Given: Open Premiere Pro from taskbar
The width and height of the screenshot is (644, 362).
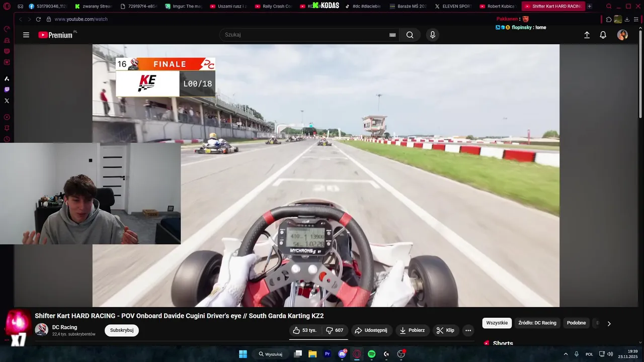Looking at the screenshot, I should pyautogui.click(x=328, y=354).
